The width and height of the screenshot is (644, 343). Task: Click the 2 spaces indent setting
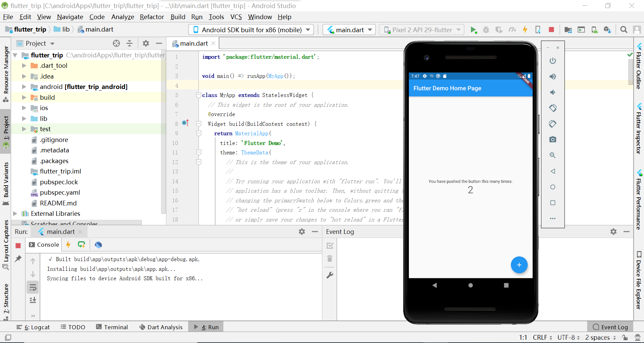pos(600,337)
